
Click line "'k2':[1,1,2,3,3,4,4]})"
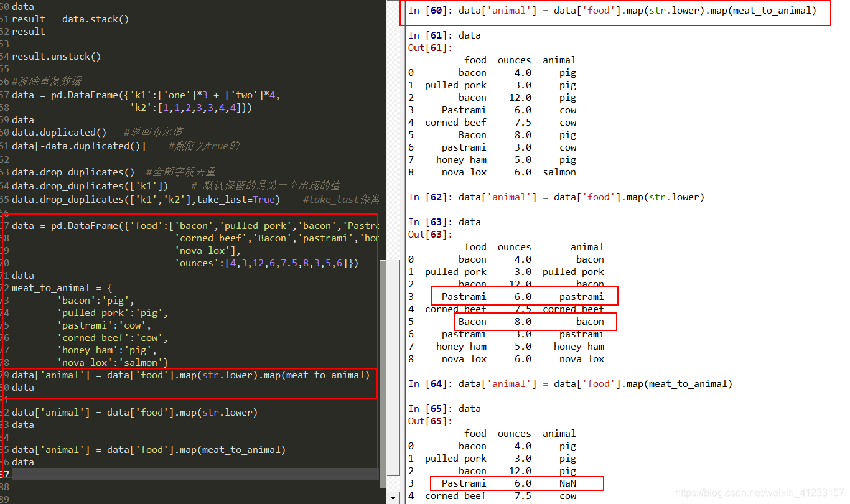tap(190, 107)
